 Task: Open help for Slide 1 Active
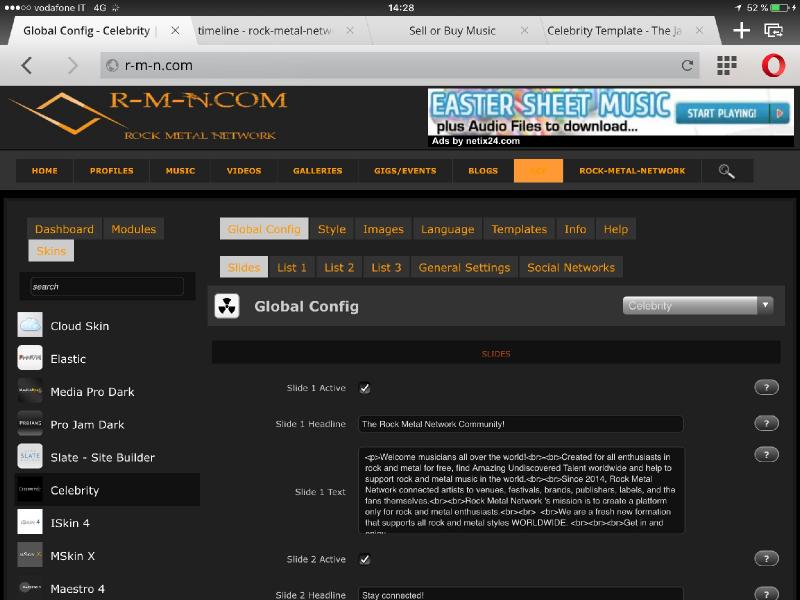[x=766, y=387]
